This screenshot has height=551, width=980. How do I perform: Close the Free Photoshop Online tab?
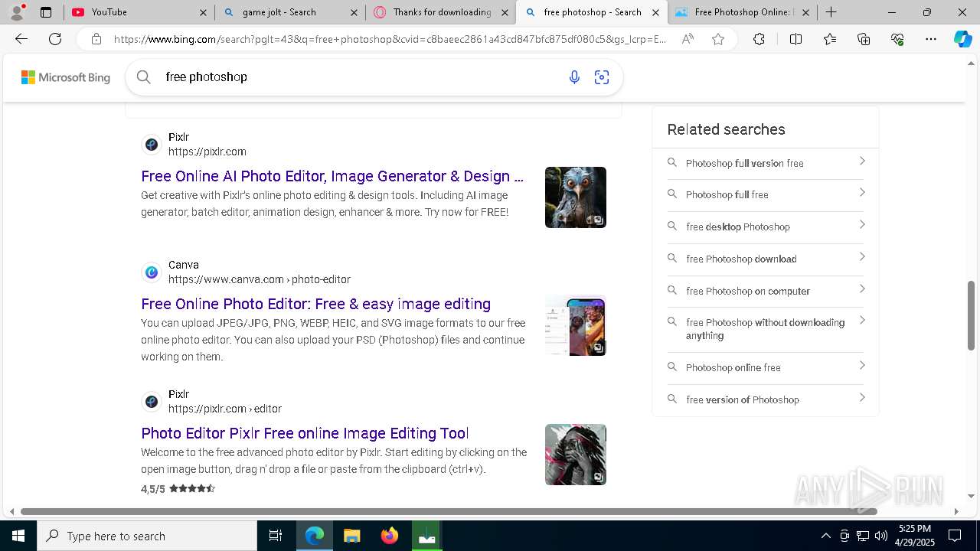click(x=805, y=12)
